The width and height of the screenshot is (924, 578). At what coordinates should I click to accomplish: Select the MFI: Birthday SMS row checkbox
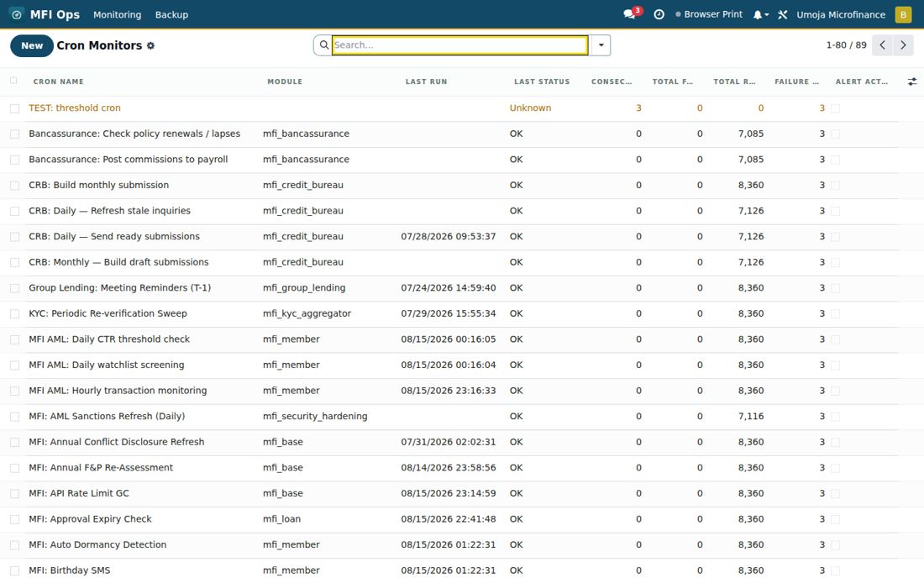15,571
